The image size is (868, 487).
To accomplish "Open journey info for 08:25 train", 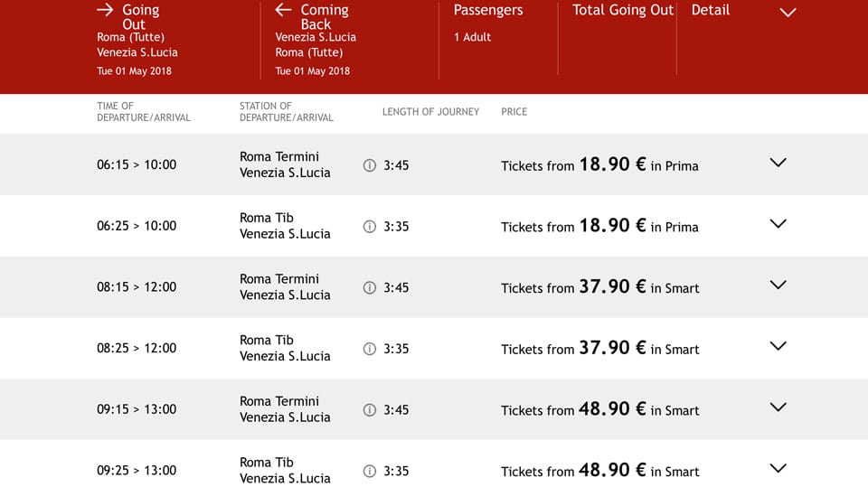I will [x=369, y=349].
